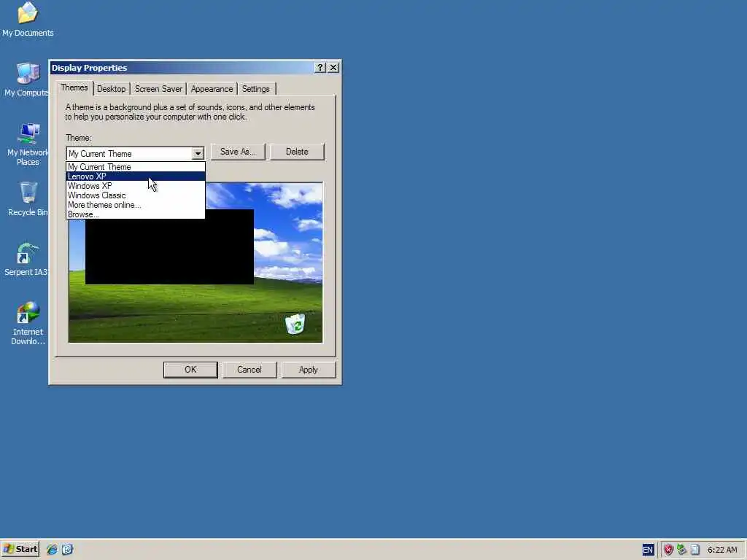Viewport: 747px width, 560px height.
Task: Click the gray device tray icon beside the clock
Action: click(695, 550)
